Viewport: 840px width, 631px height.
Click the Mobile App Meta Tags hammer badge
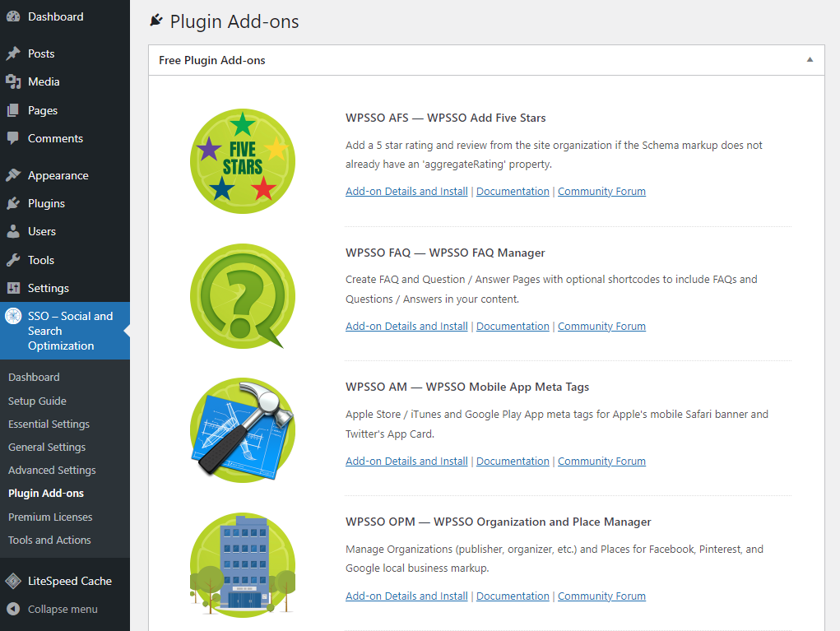(x=243, y=430)
